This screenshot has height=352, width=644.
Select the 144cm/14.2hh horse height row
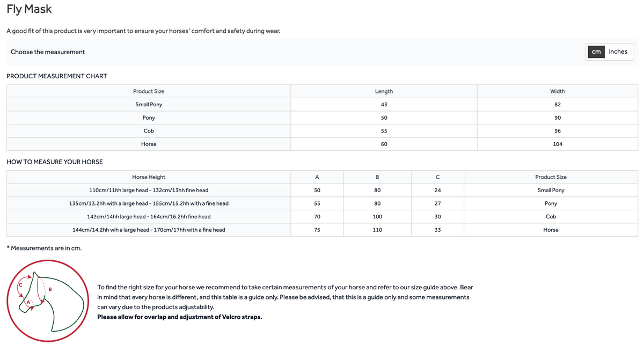click(x=322, y=230)
